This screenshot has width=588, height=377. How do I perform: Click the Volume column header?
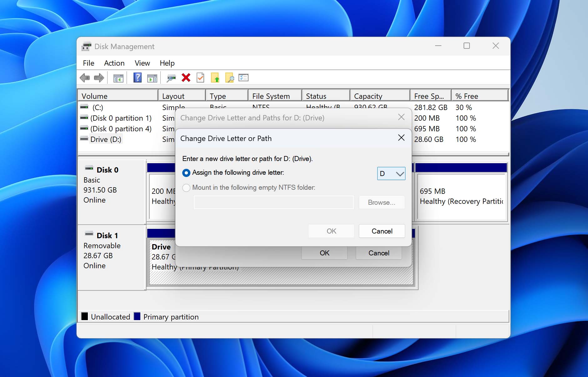(x=118, y=96)
